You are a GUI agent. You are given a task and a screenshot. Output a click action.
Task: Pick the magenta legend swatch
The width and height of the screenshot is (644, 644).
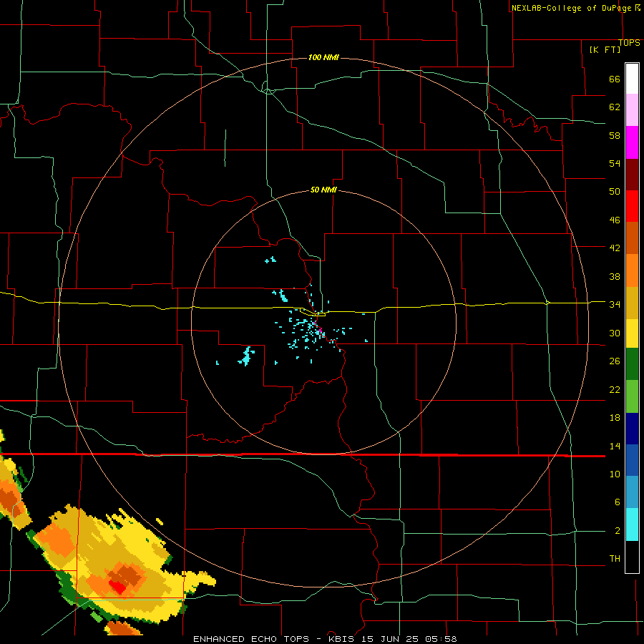632,142
